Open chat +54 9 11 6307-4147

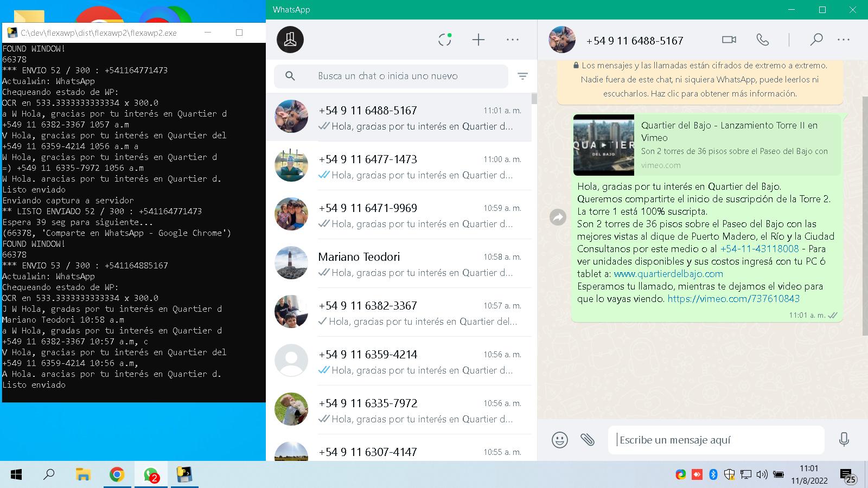click(x=399, y=448)
